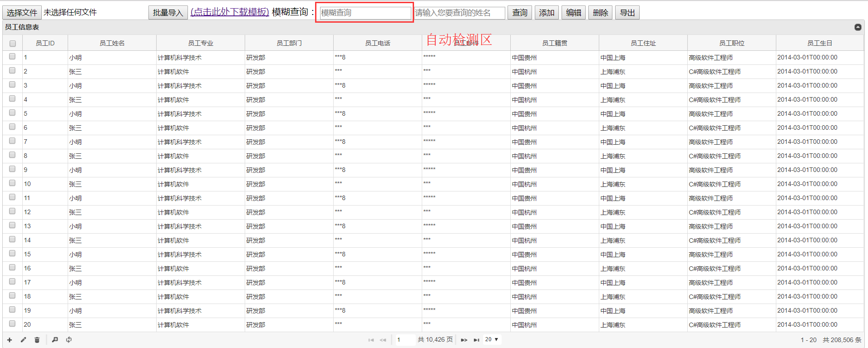Sort by the 员工职位 column header
868x348 pixels.
731,43
